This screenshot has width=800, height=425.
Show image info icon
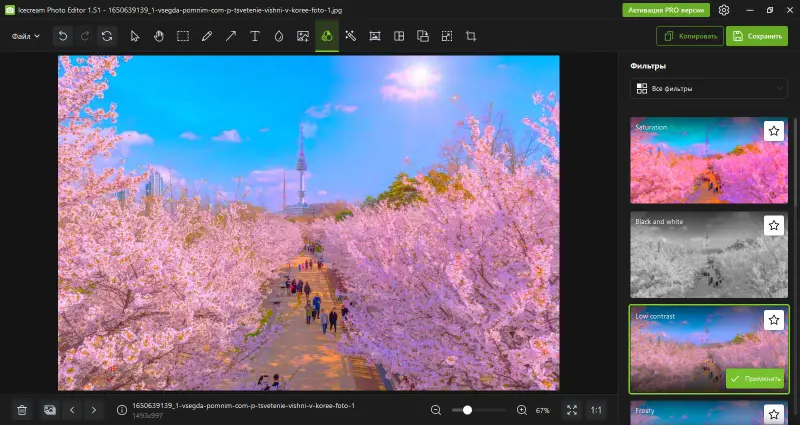coord(121,410)
